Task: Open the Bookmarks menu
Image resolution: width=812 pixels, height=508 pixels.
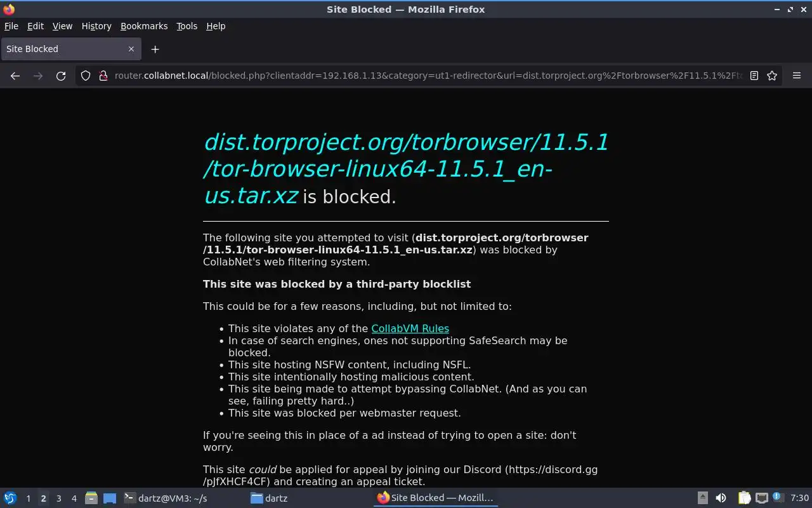Action: point(144,26)
